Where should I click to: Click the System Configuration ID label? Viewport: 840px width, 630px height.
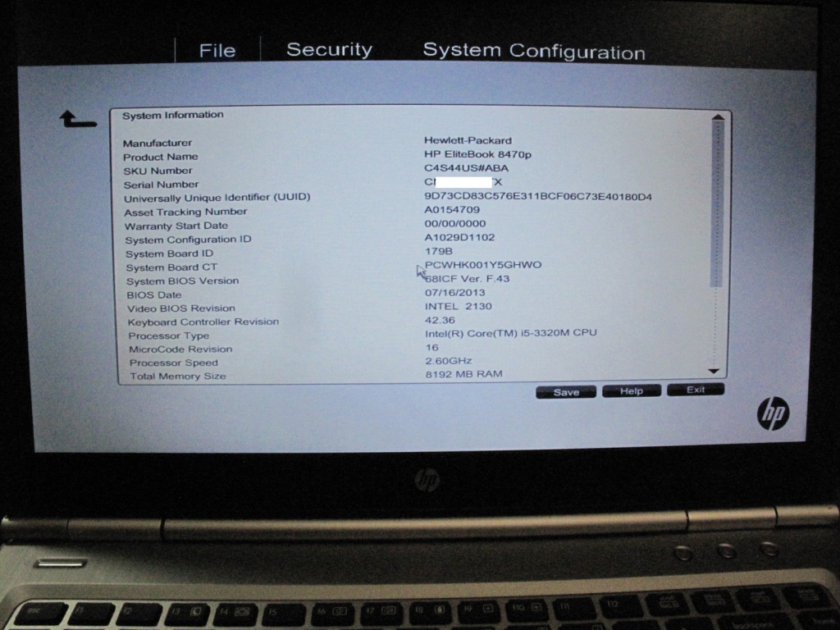point(188,240)
